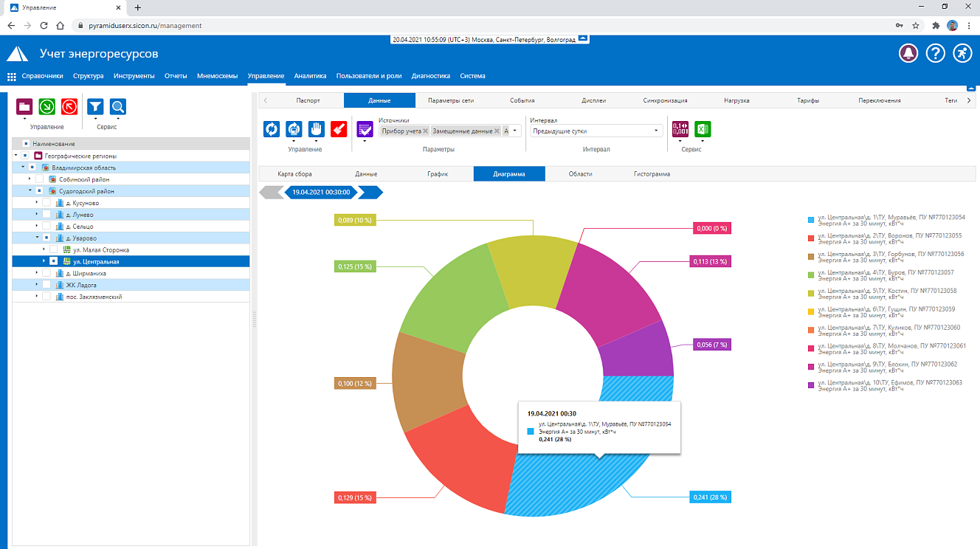The height and width of the screenshot is (549, 980).
Task: Expand the Собинский район node
Action: [x=30, y=179]
